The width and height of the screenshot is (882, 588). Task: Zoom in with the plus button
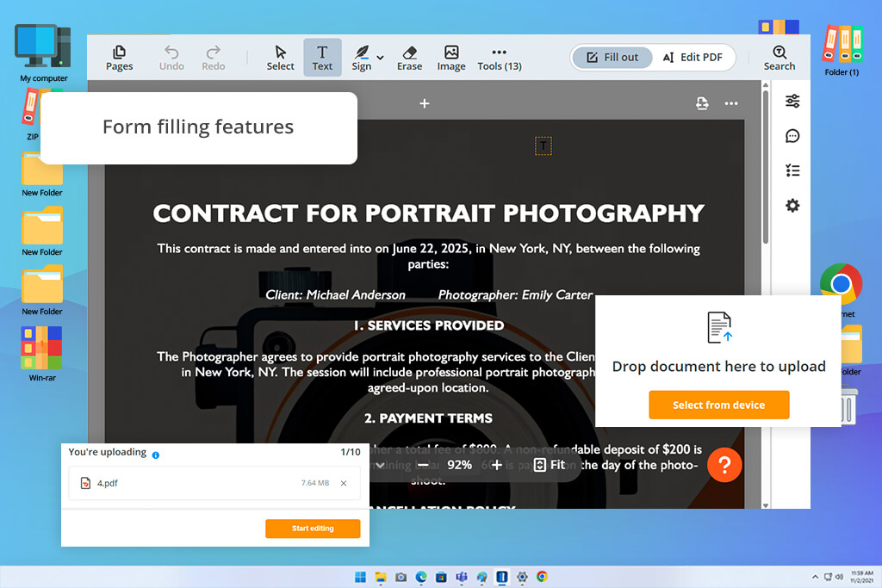(497, 465)
